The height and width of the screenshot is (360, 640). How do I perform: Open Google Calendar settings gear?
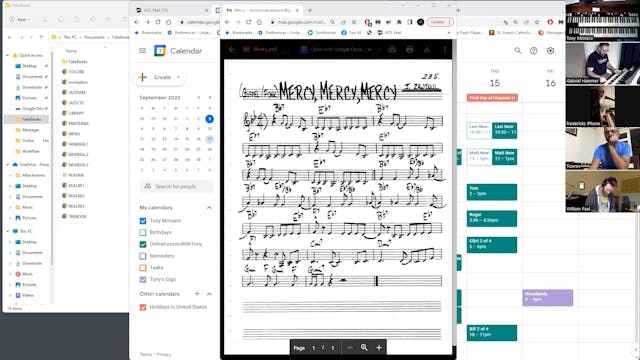550,51
